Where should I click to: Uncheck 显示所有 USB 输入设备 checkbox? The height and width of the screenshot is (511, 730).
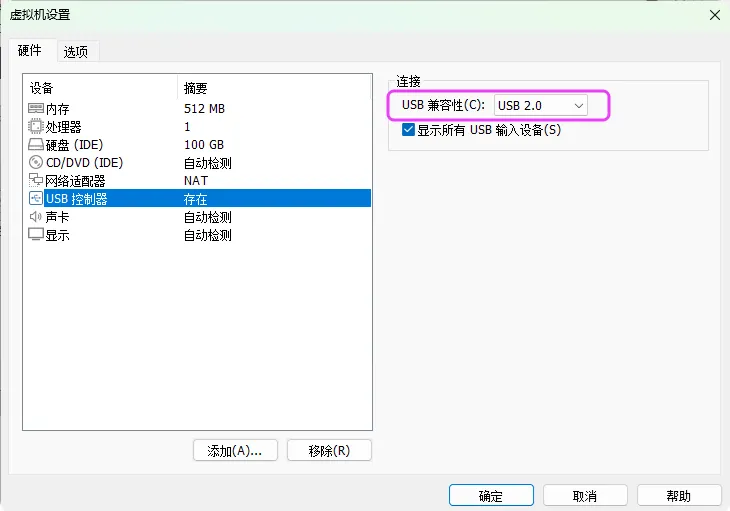(x=408, y=129)
